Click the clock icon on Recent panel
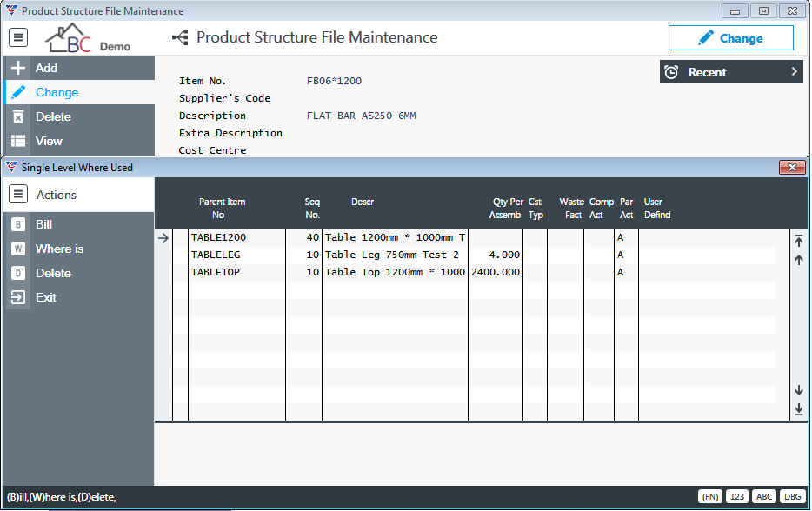Screen dimensions: 812x511 click(671, 72)
